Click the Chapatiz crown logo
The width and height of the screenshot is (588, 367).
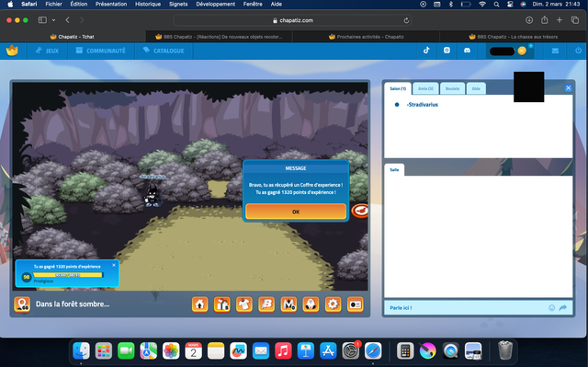pyautogui.click(x=12, y=51)
